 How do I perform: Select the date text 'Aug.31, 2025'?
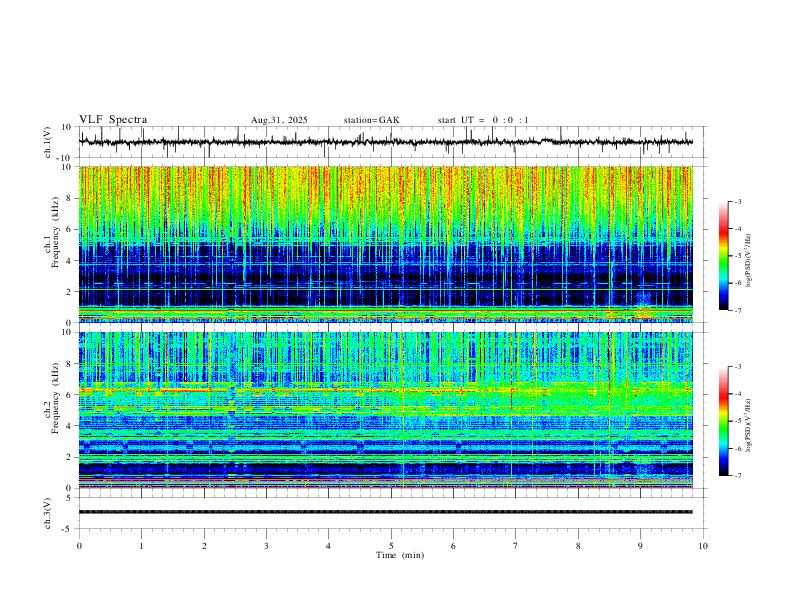(279, 120)
